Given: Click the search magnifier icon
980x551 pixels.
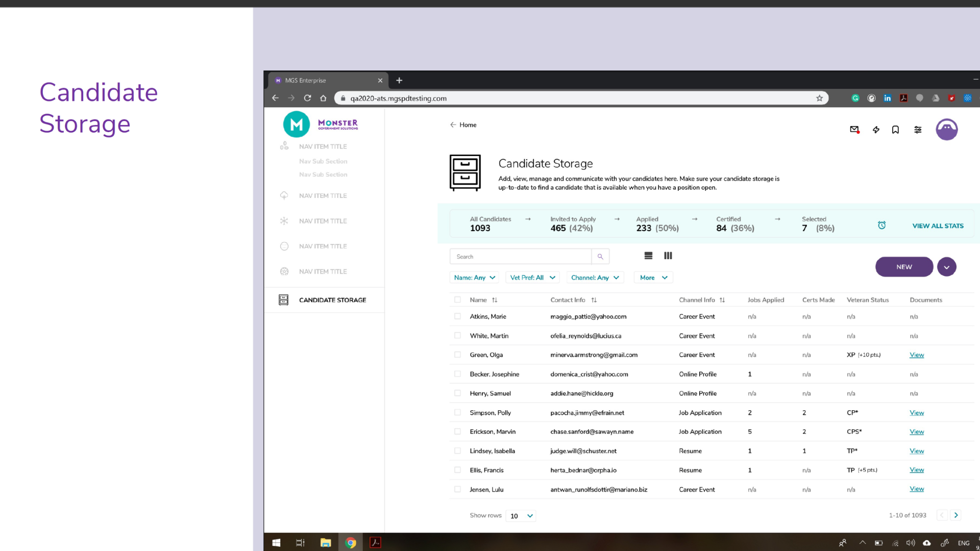Looking at the screenshot, I should (x=600, y=257).
